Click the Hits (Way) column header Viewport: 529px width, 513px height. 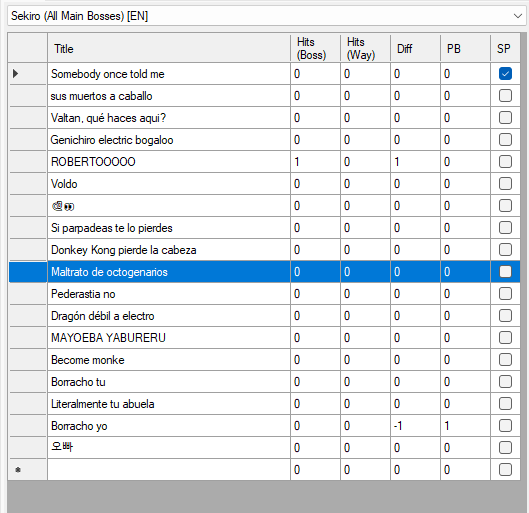(365, 48)
